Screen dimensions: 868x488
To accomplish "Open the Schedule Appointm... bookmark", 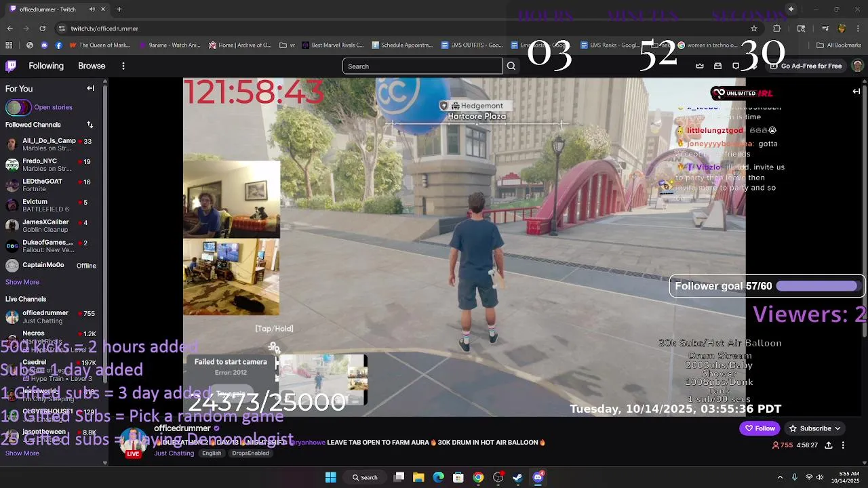I will 401,45.
